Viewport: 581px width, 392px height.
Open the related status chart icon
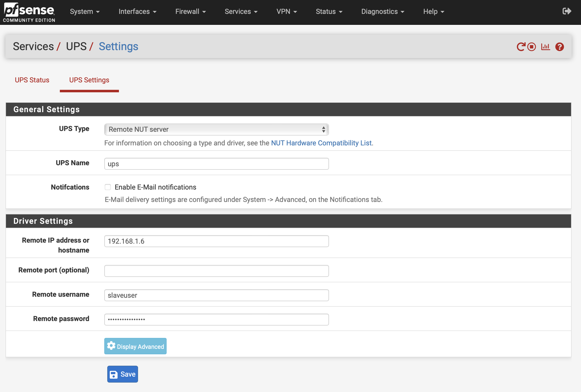tap(545, 47)
